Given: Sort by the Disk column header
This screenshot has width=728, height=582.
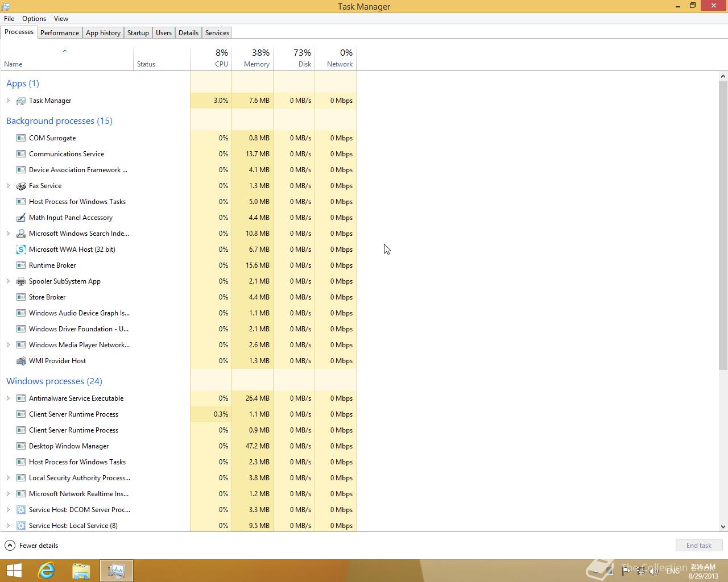Looking at the screenshot, I should point(294,58).
